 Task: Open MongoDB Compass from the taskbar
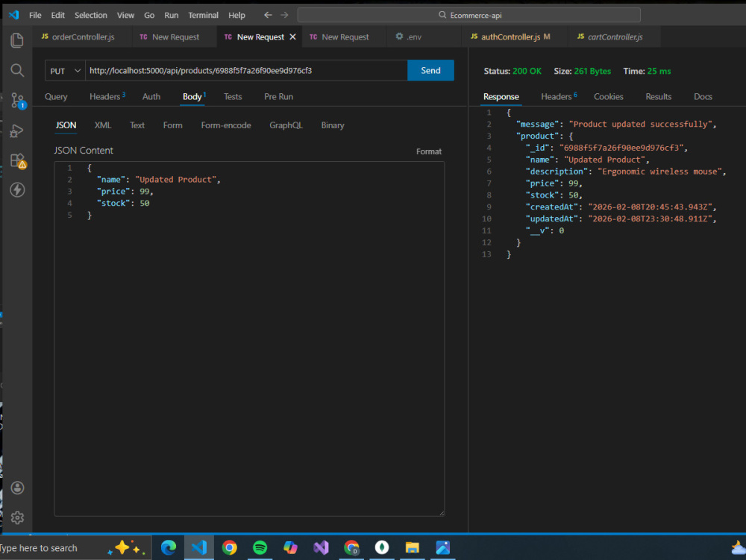(x=381, y=547)
